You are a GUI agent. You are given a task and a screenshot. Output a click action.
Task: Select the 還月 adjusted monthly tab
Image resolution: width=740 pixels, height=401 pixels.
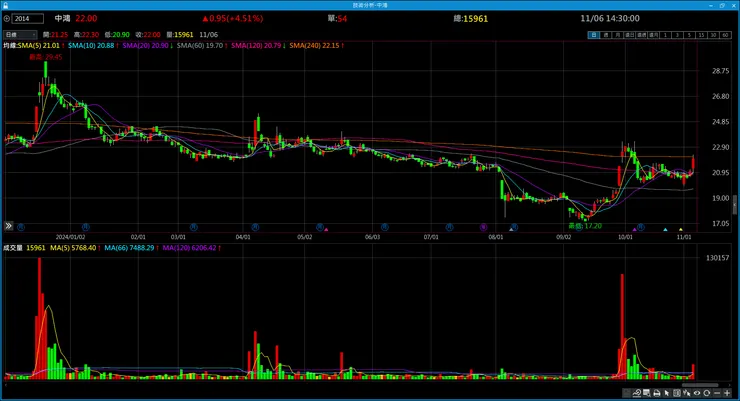pyautogui.click(x=654, y=35)
